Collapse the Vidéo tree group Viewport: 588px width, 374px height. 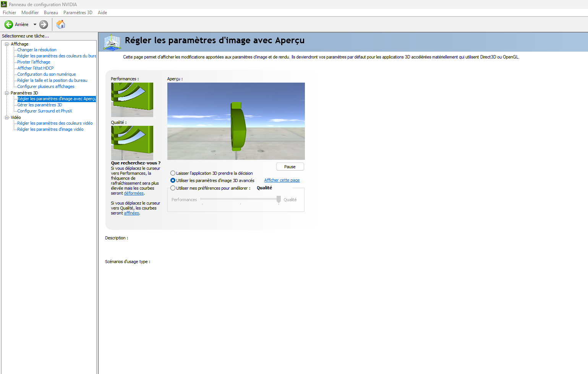(x=6, y=117)
